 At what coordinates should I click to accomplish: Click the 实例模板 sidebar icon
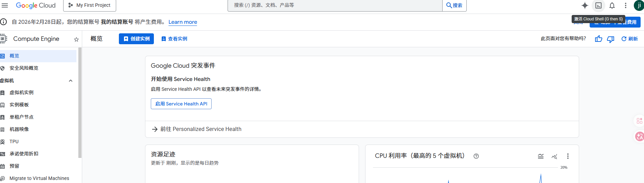tap(2, 105)
